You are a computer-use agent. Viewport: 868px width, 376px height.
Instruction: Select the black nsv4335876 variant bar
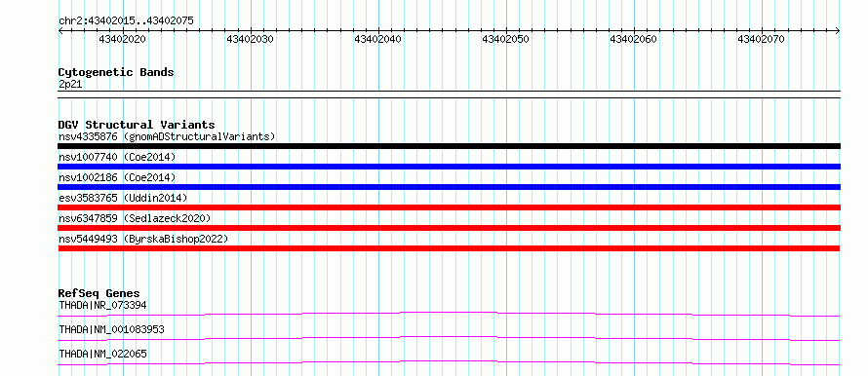tap(449, 146)
